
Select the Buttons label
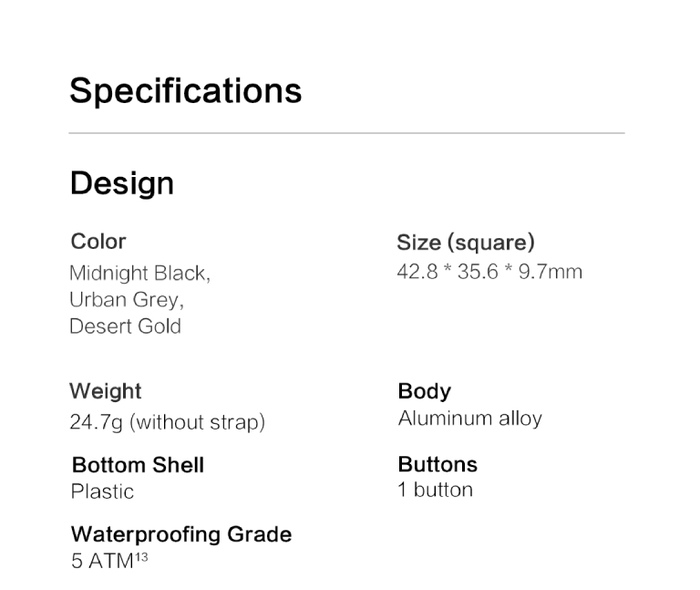click(437, 464)
